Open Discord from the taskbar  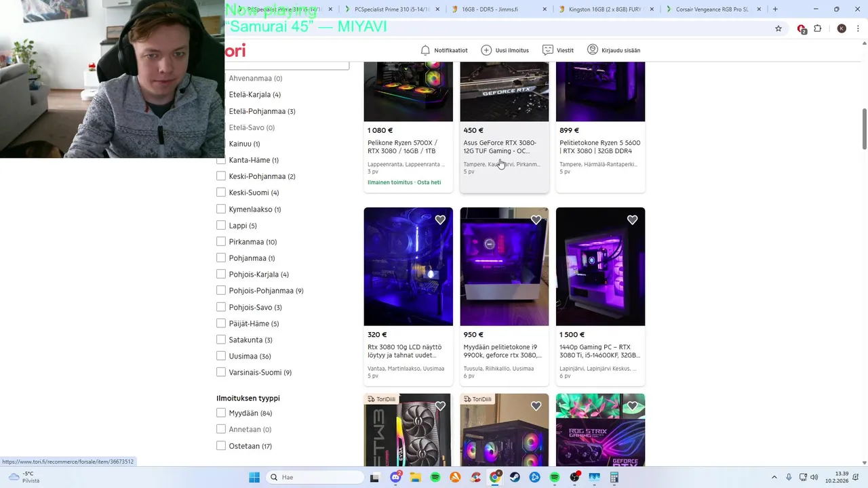click(396, 477)
